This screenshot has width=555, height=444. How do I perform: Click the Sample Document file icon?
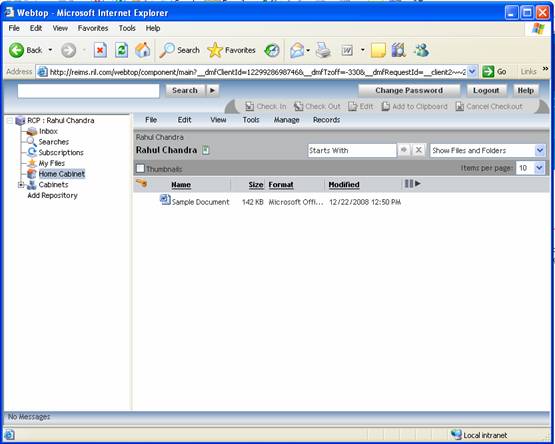click(165, 200)
